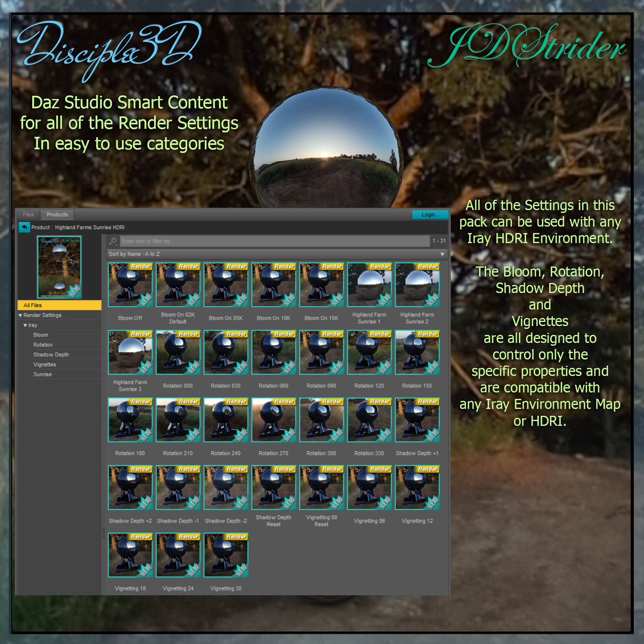Choose the Rotation 270 preset
644x644 pixels.
(x=274, y=420)
